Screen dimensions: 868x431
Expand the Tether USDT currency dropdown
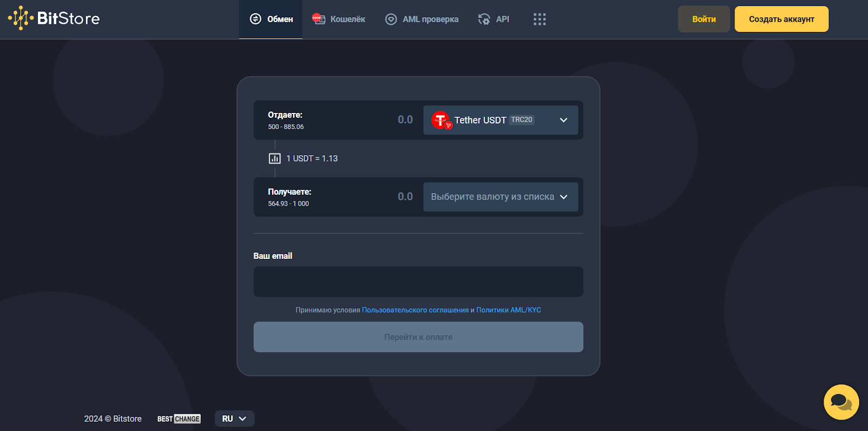[563, 120]
